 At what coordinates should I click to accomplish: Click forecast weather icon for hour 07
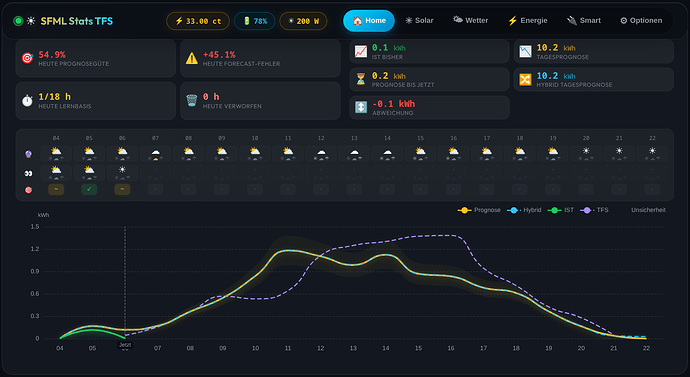click(155, 152)
